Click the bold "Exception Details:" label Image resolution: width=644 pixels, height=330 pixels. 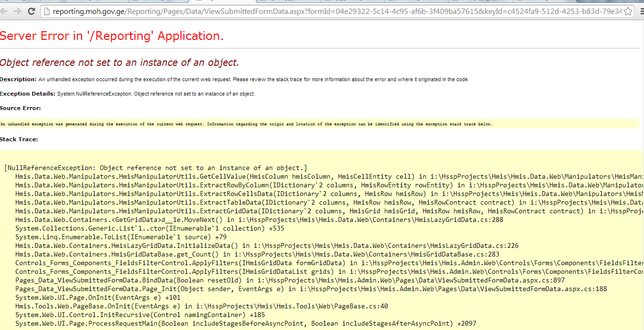tap(27, 94)
